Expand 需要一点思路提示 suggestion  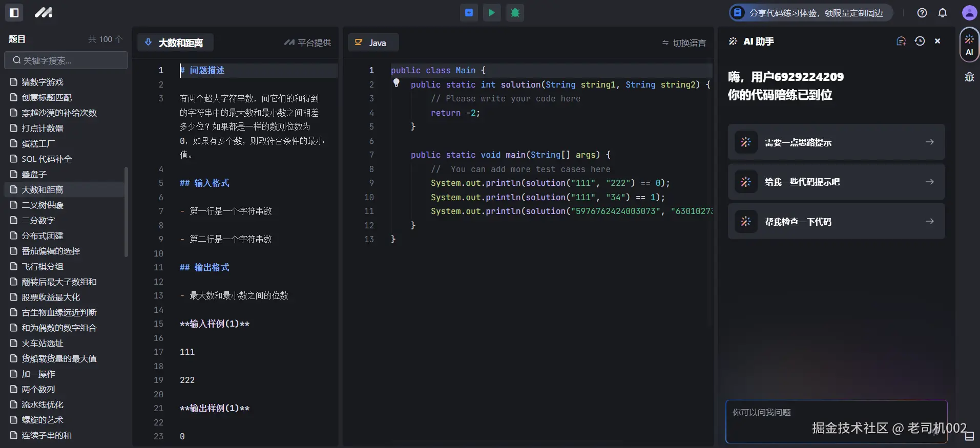pyautogui.click(x=836, y=142)
